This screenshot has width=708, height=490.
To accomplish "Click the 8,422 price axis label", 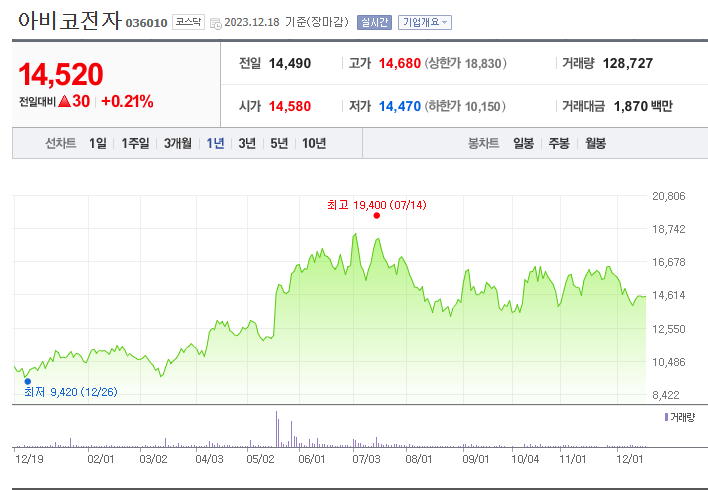I will click(x=666, y=396).
